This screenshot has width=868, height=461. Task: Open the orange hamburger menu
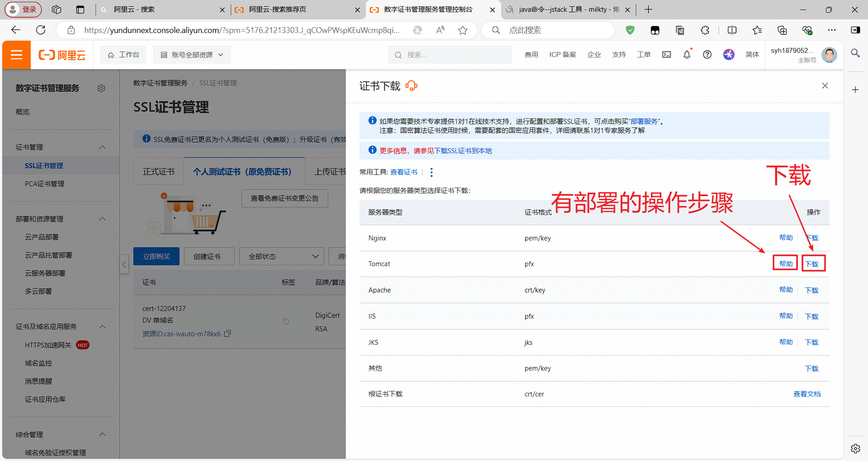(x=16, y=55)
